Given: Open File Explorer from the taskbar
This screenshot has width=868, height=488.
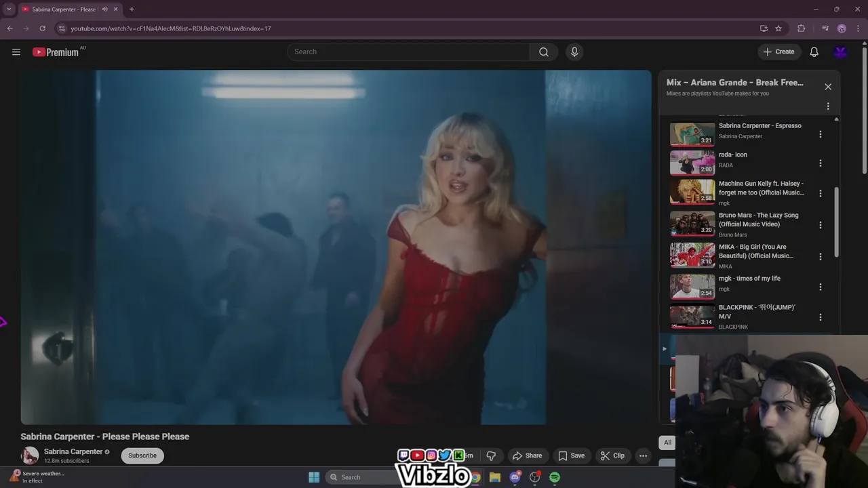Looking at the screenshot, I should 495,477.
